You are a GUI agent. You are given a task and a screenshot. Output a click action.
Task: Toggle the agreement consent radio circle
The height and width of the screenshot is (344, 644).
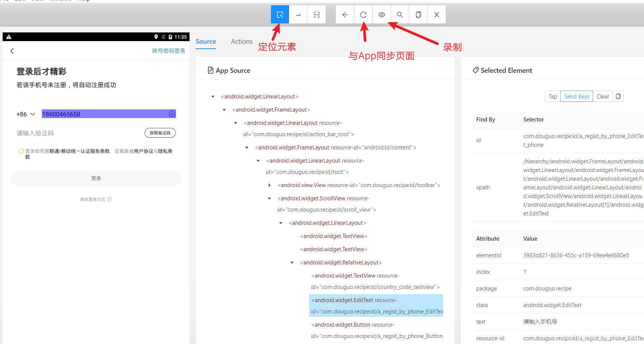[x=21, y=151]
